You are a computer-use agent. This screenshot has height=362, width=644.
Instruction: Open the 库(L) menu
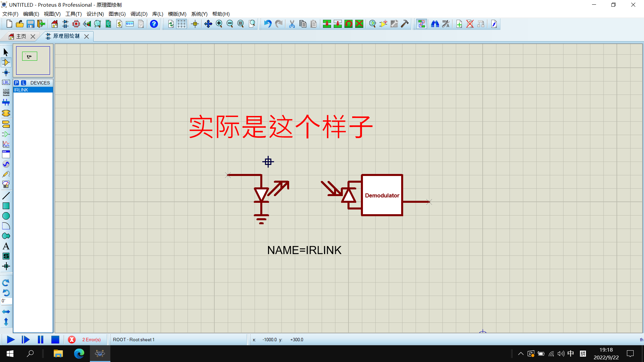[x=157, y=14]
